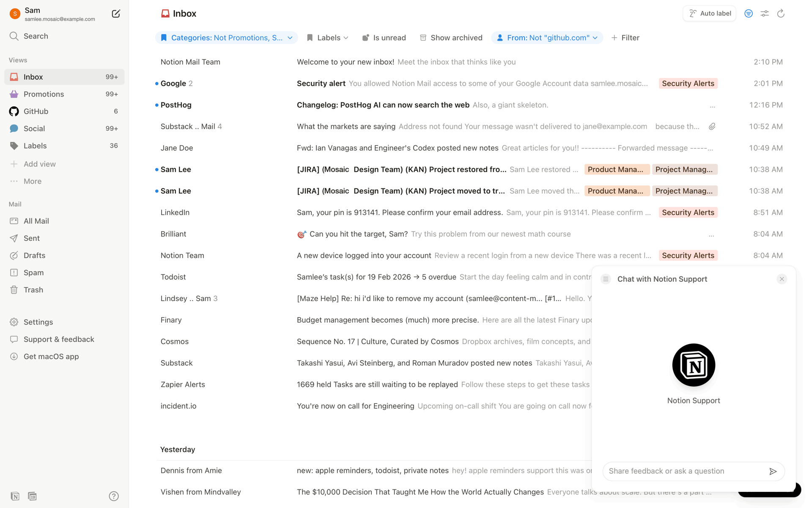Open the Search field in the sidebar

64,36
